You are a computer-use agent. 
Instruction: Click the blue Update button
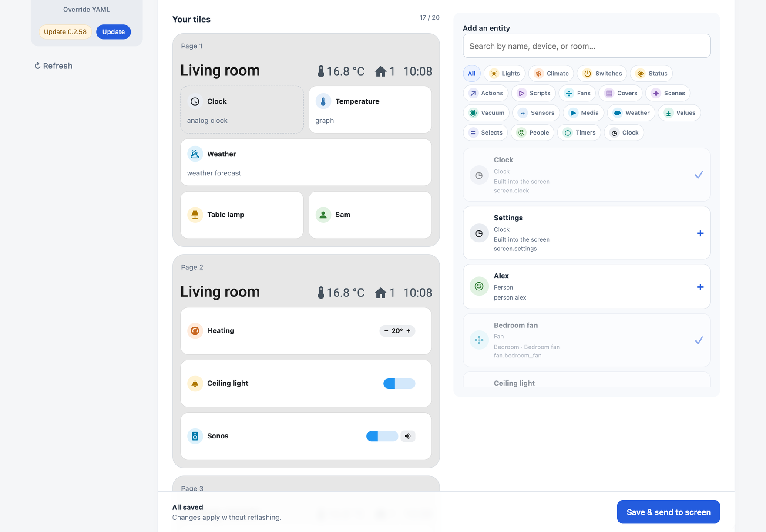point(114,32)
